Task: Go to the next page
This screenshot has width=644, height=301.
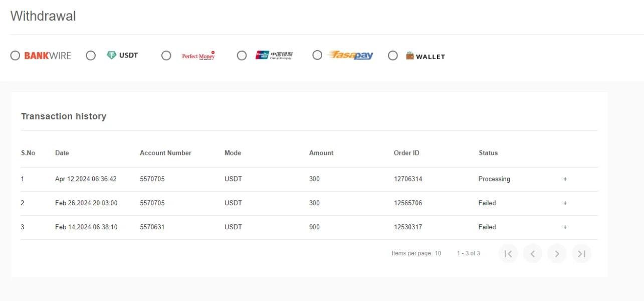Action: tap(557, 254)
